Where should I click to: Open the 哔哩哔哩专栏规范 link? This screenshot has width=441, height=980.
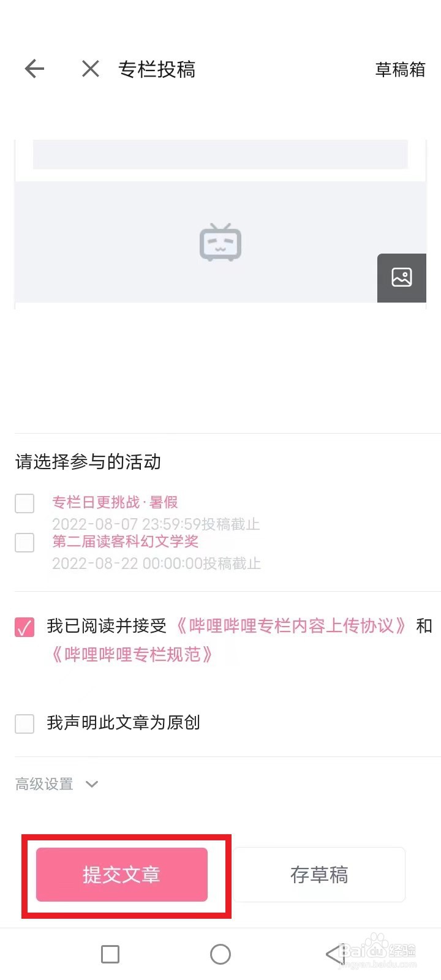[x=132, y=655]
